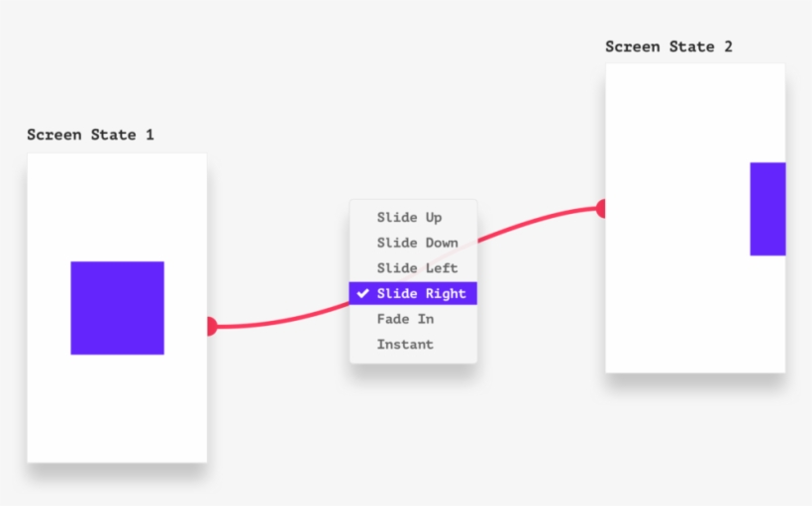Click the Screen State 2 title label
The height and width of the screenshot is (506, 812).
point(668,47)
